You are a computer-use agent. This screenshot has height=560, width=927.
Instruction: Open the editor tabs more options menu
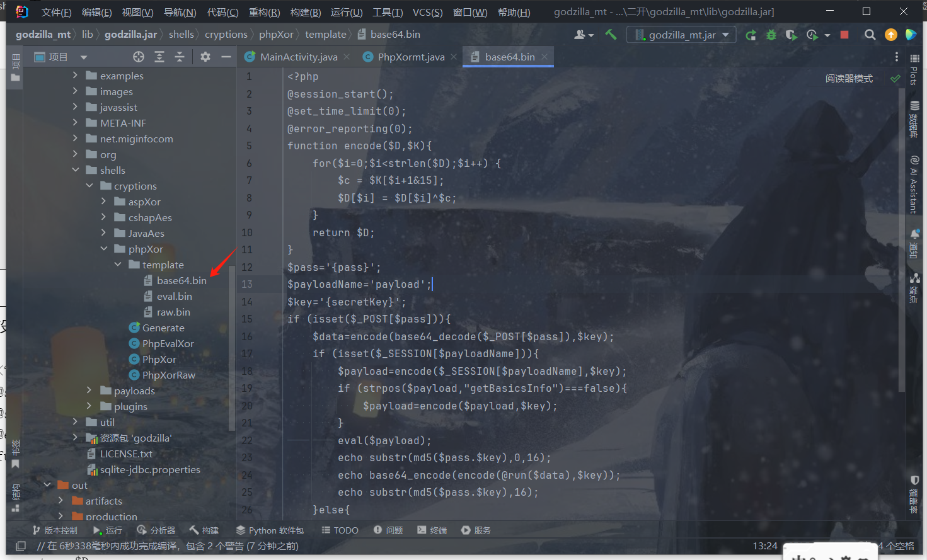click(x=897, y=57)
